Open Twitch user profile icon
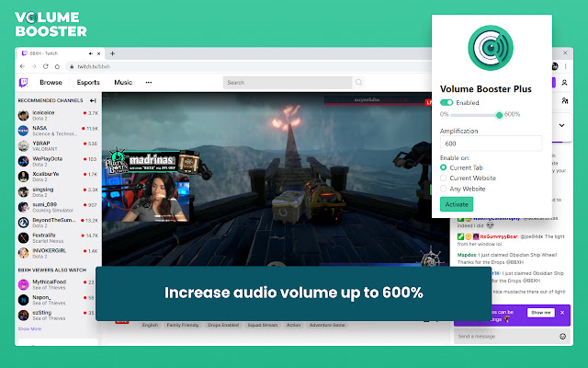 pos(564,82)
